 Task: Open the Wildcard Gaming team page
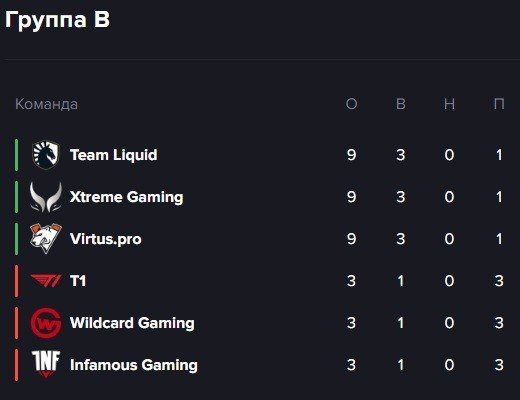(132, 323)
